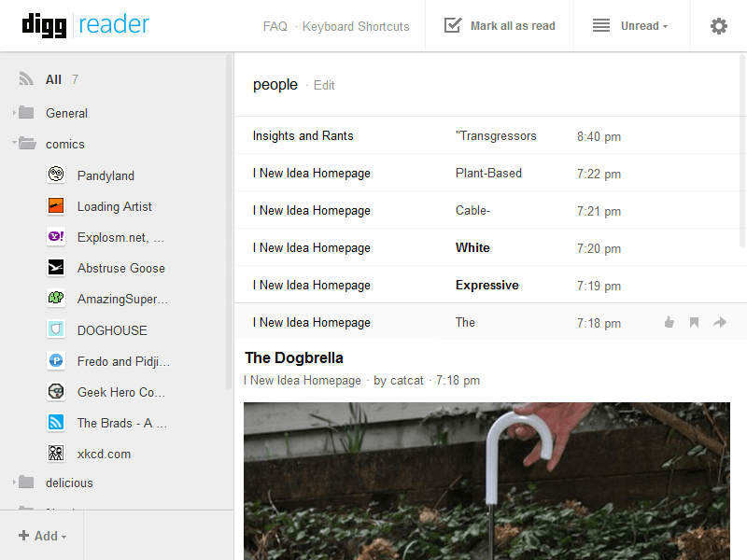Click the AmazingSuper feed green icon
This screenshot has height=560, width=747.
point(56,298)
